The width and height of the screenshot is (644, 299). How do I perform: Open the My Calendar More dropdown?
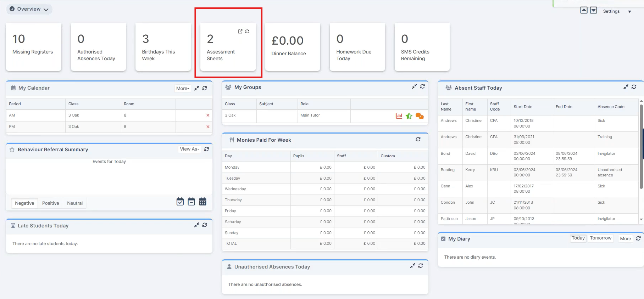tap(183, 89)
